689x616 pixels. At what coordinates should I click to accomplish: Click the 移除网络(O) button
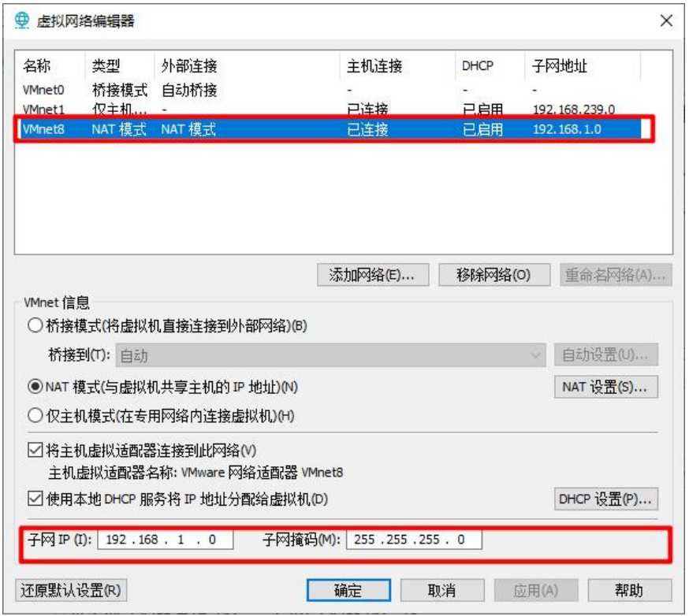click(494, 275)
